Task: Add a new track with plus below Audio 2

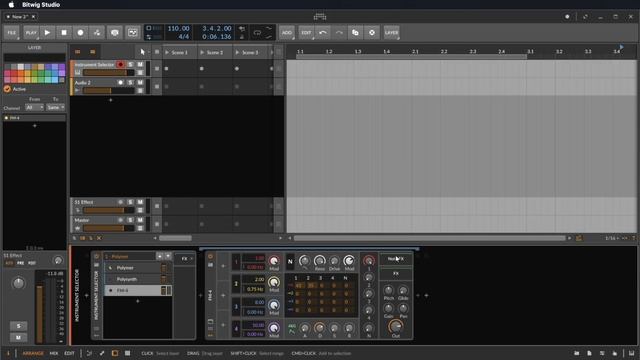Action: tap(110, 100)
